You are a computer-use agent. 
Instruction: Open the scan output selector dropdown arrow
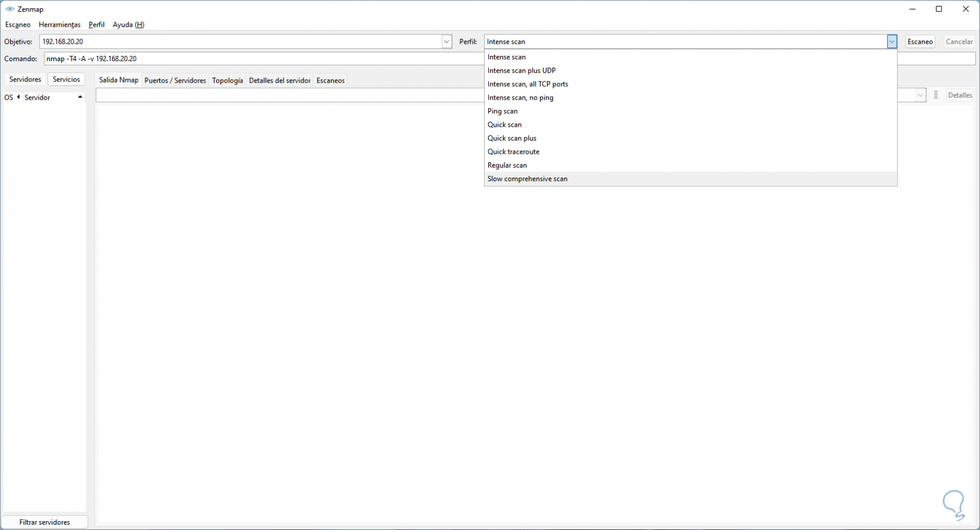(x=921, y=95)
